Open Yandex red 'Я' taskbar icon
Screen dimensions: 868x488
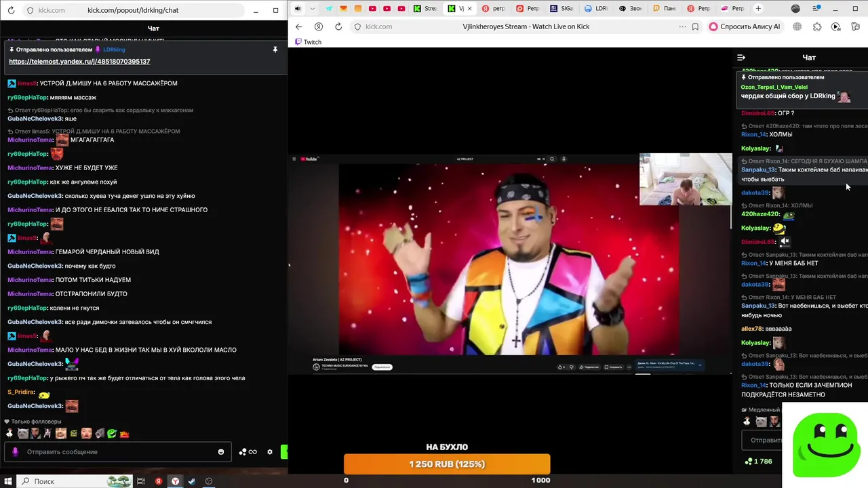(159, 481)
